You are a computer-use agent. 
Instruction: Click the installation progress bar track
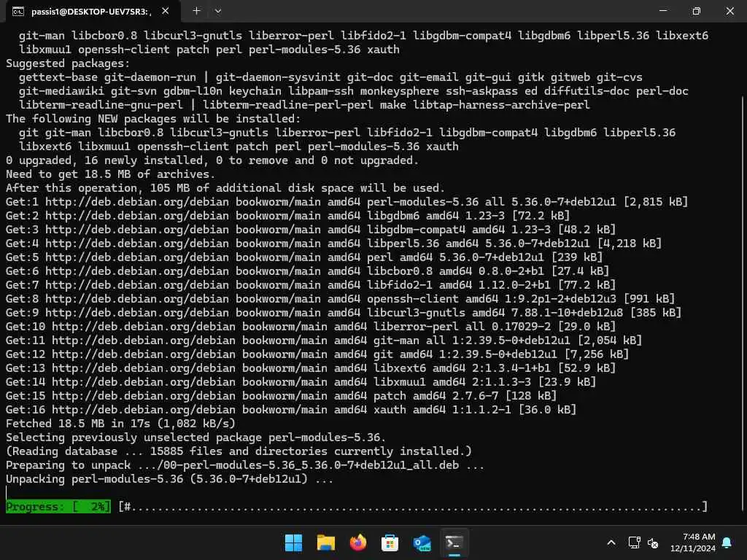413,507
